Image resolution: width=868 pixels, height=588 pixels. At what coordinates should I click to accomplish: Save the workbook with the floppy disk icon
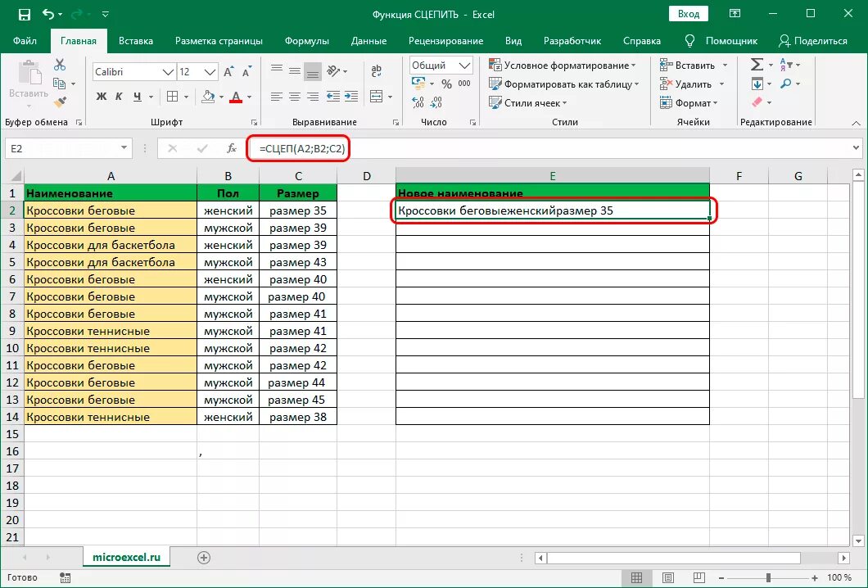[x=25, y=15]
